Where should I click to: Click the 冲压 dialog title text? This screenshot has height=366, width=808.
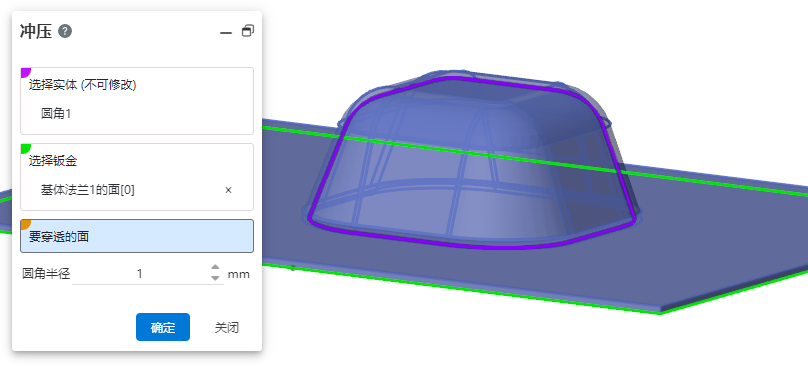36,32
